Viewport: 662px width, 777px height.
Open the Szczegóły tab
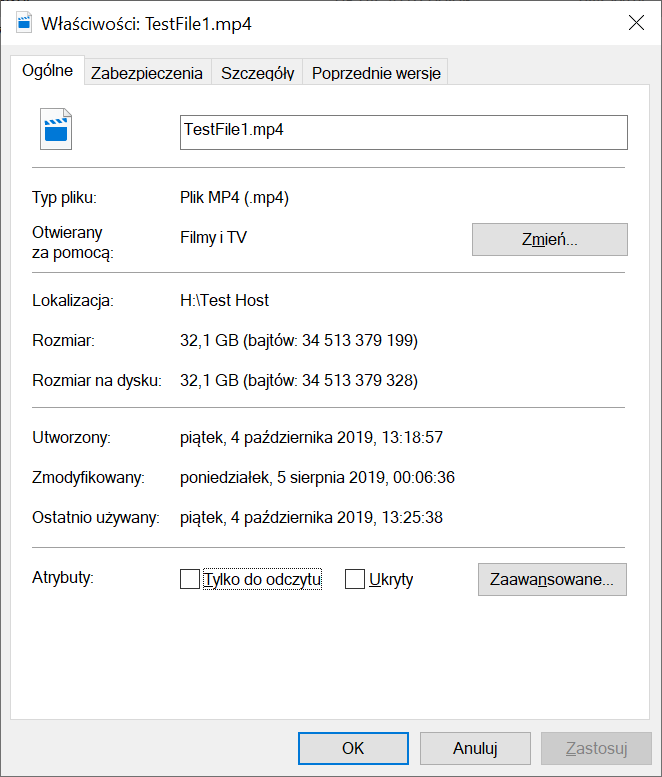(257, 73)
